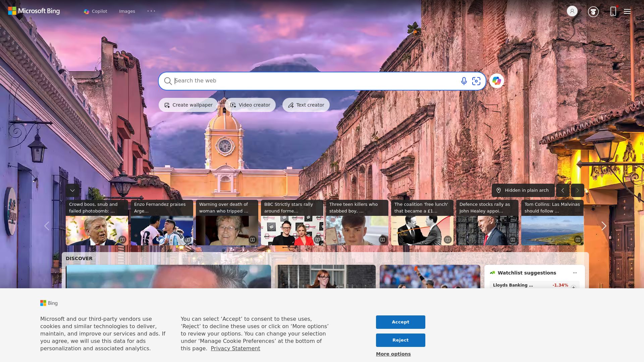Open Discover story with red-haired woman

point(325,277)
